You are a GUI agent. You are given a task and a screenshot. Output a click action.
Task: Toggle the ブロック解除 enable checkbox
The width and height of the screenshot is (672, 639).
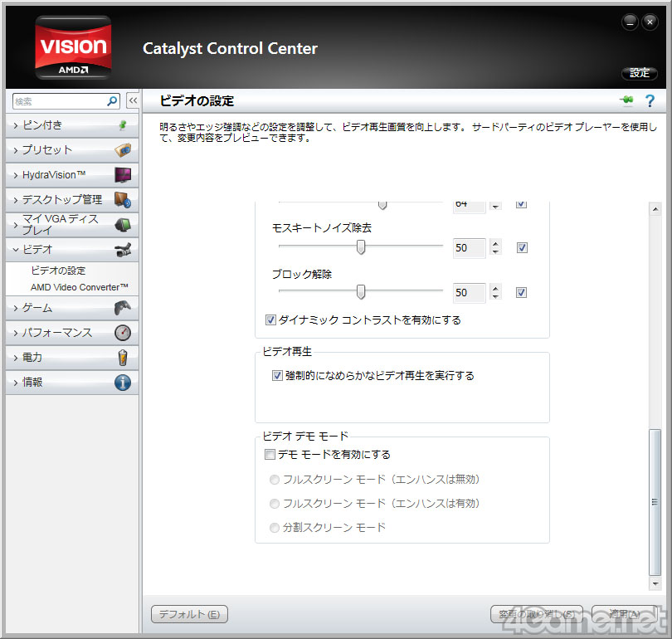pos(522,292)
